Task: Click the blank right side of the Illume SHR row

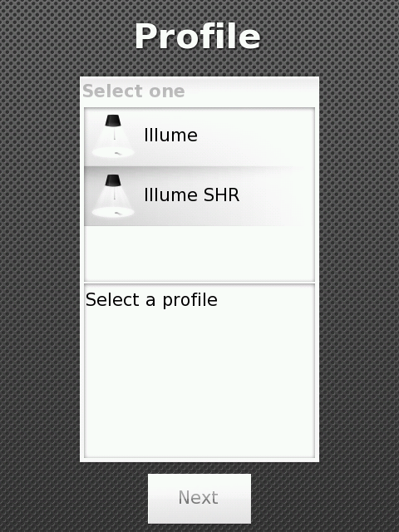Action: [278, 196]
